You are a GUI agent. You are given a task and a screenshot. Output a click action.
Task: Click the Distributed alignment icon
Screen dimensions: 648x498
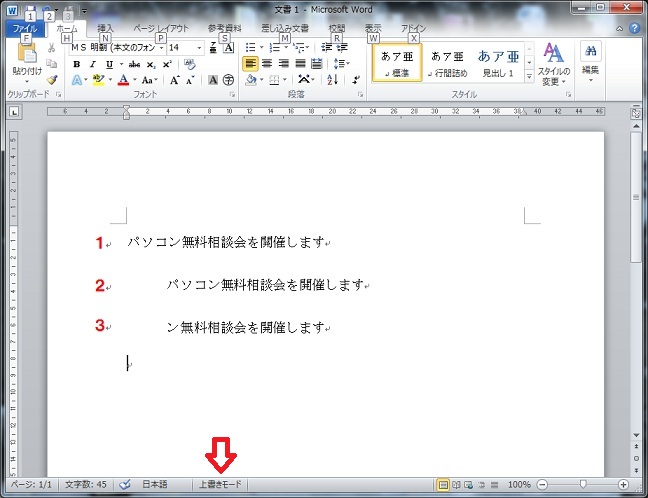(316, 64)
